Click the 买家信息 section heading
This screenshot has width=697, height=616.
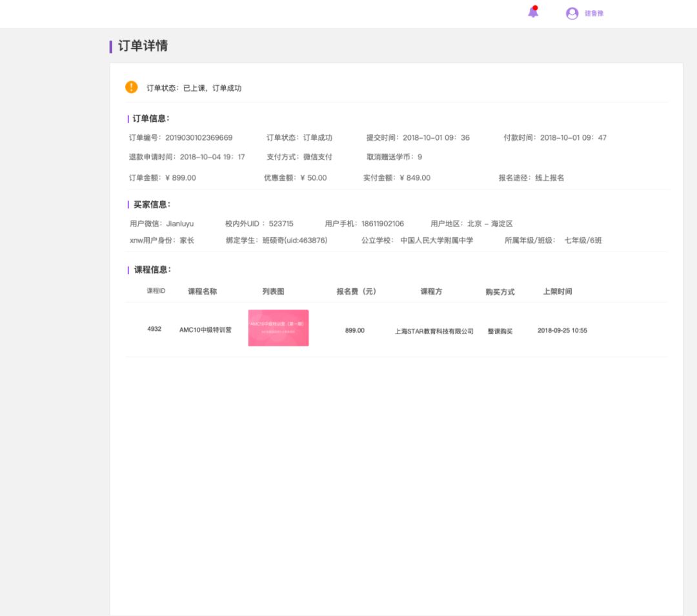(152, 204)
